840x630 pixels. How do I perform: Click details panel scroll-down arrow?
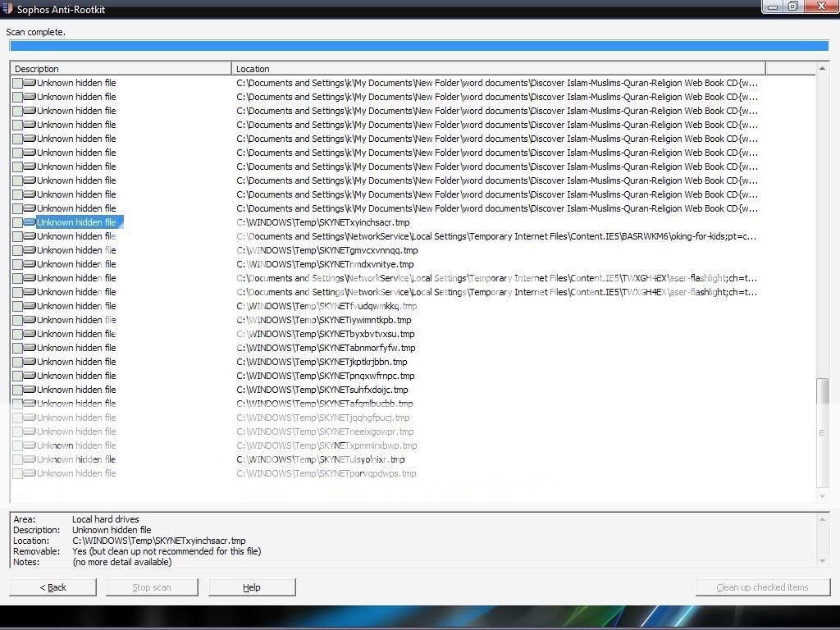coord(822,561)
